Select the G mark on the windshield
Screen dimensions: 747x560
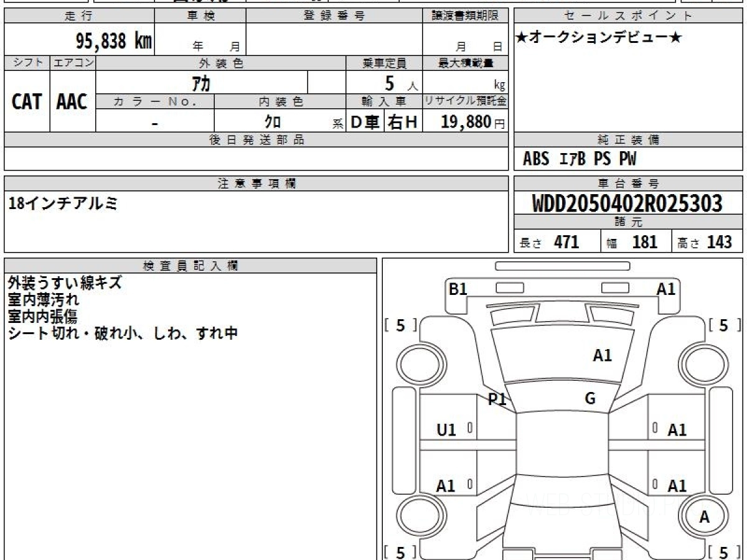click(x=590, y=399)
